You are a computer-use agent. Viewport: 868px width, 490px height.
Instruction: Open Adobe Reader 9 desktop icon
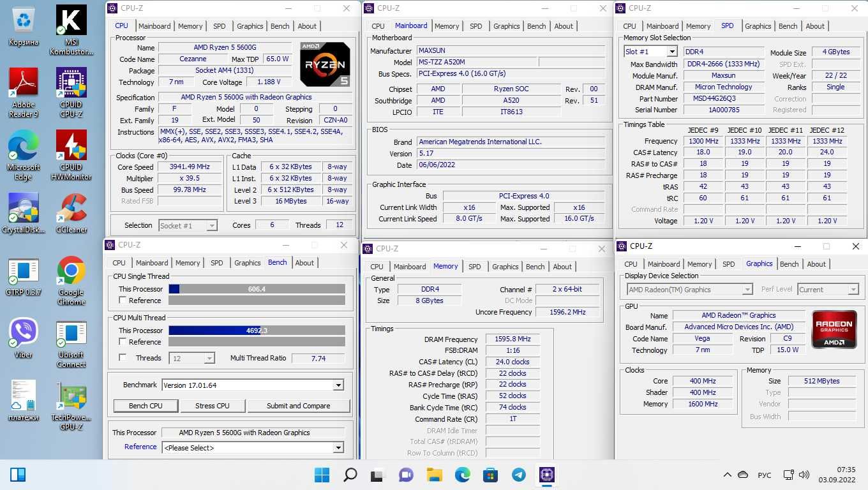pyautogui.click(x=24, y=93)
